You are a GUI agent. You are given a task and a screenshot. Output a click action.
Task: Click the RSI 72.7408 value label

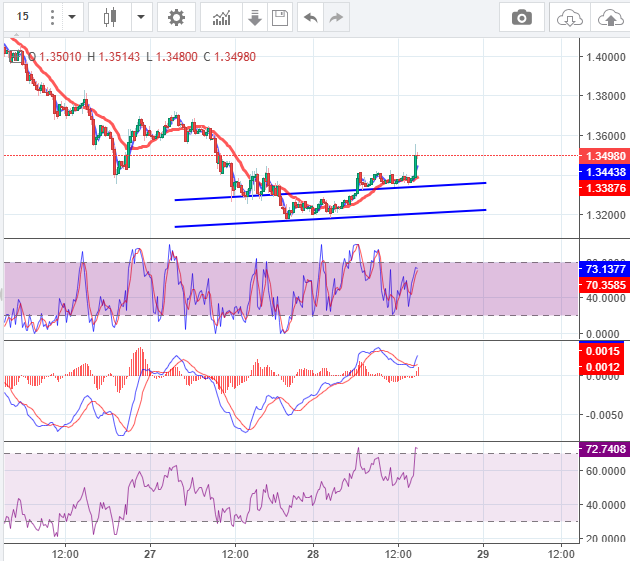coord(605,449)
